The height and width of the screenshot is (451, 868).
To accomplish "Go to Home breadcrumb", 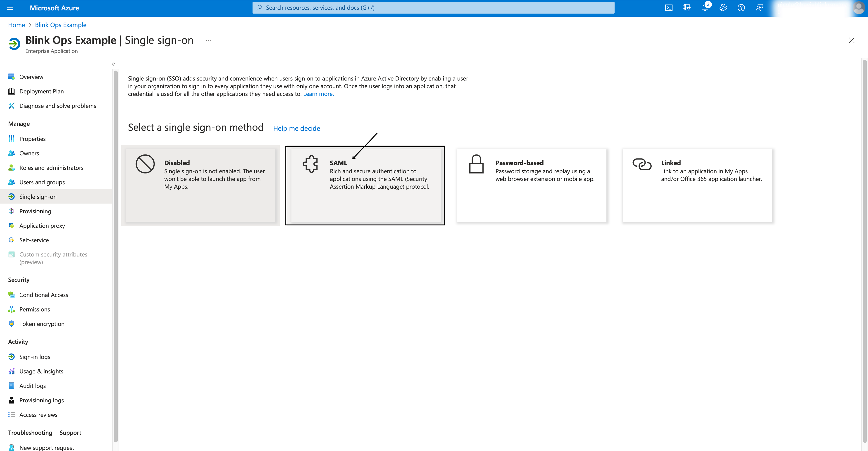I will [17, 25].
